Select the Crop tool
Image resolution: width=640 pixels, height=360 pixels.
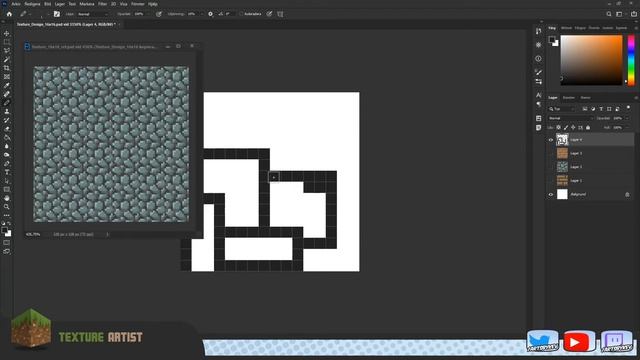[x=7, y=68]
